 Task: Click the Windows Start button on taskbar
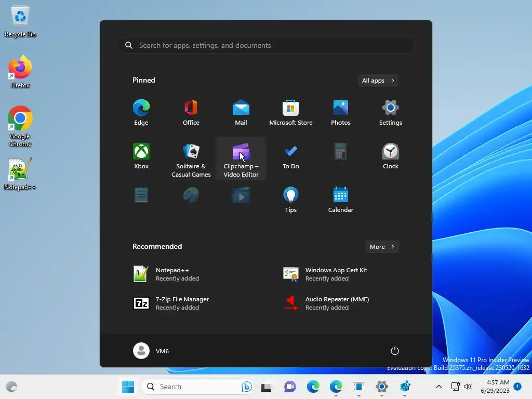(128, 387)
